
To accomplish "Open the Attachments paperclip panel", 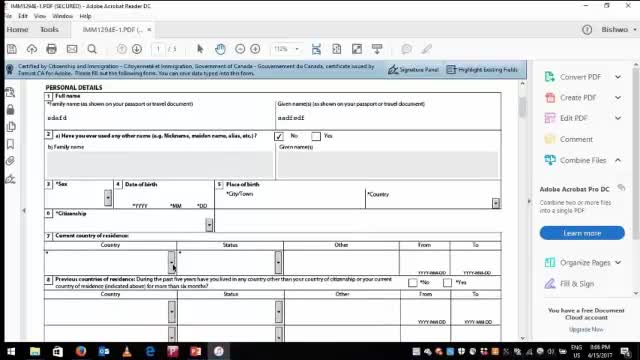I will 11,161.
